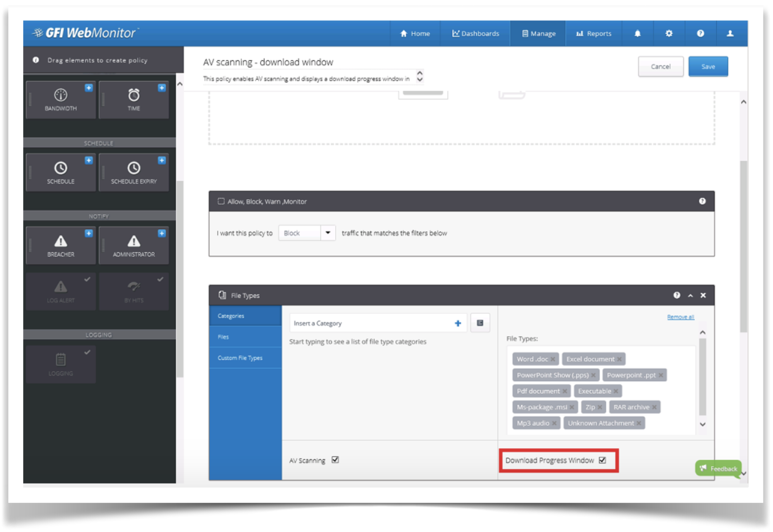
Task: Click the up arrow of the File Types list scrollbar
Action: [x=703, y=332]
